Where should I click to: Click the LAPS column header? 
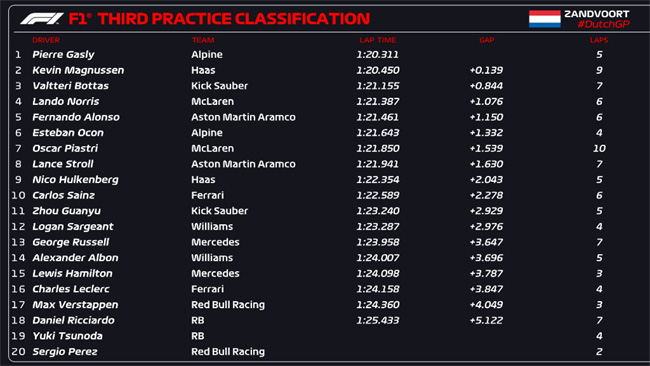pos(599,40)
